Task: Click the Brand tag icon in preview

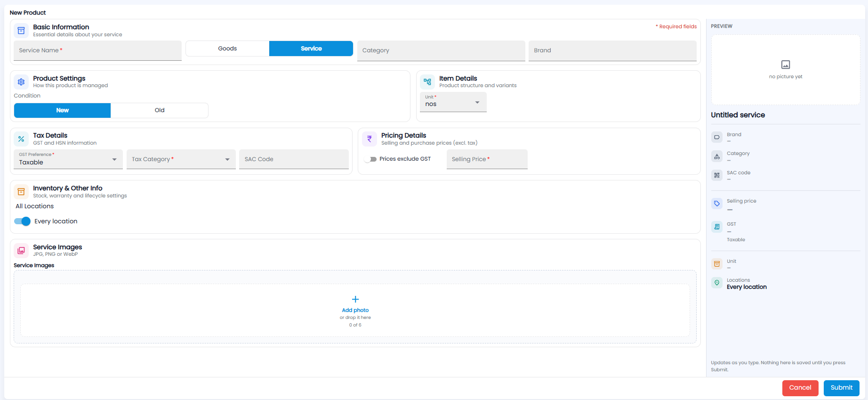Action: (717, 138)
